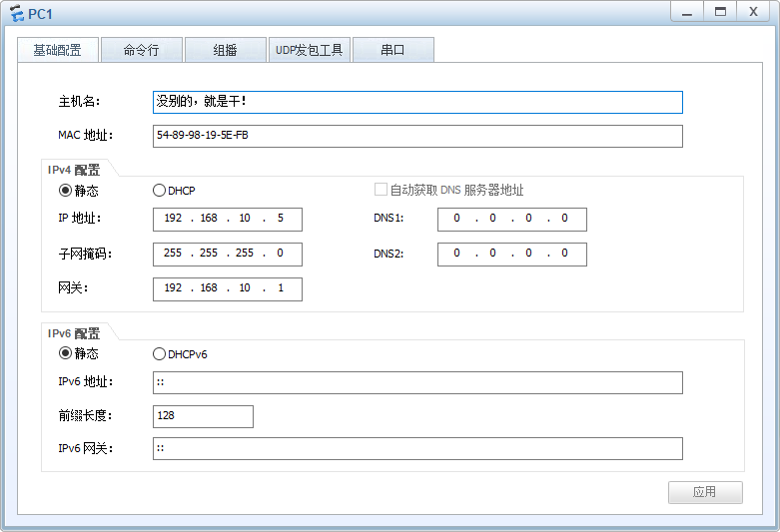Click the 主机名 label
The height and width of the screenshot is (532, 780).
[79, 102]
